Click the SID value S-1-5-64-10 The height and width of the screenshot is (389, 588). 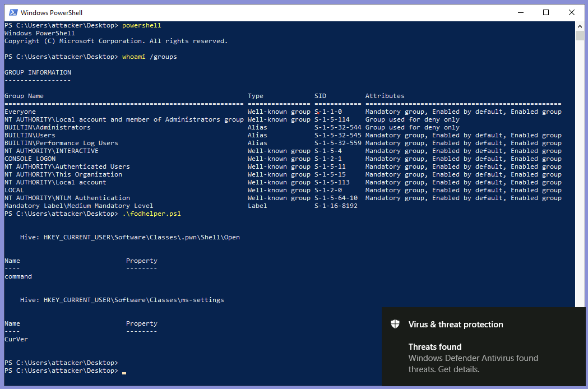click(336, 198)
